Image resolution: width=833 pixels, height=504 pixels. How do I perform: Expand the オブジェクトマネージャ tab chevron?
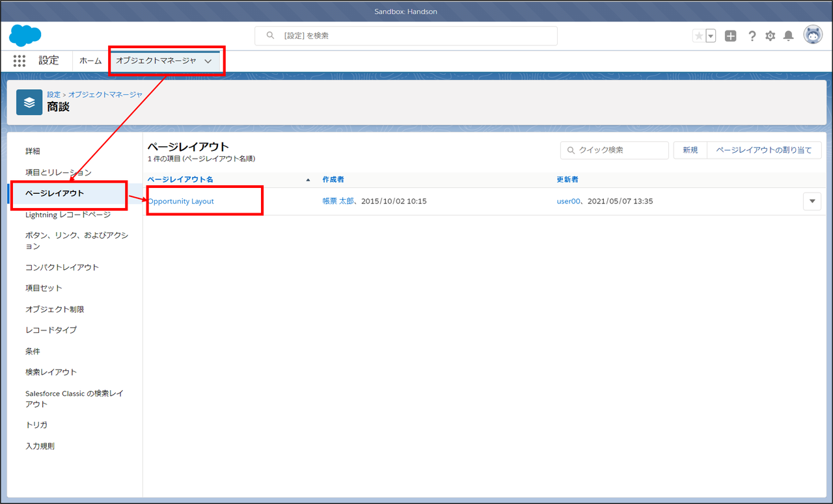[208, 61]
